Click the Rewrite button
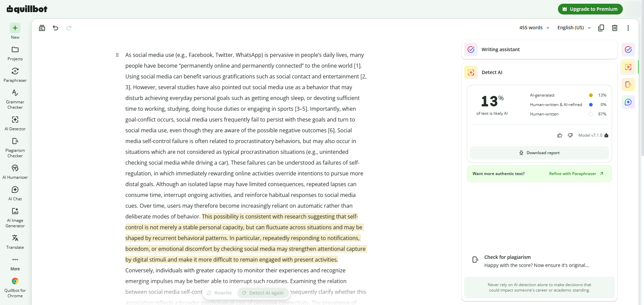 click(x=220, y=293)
